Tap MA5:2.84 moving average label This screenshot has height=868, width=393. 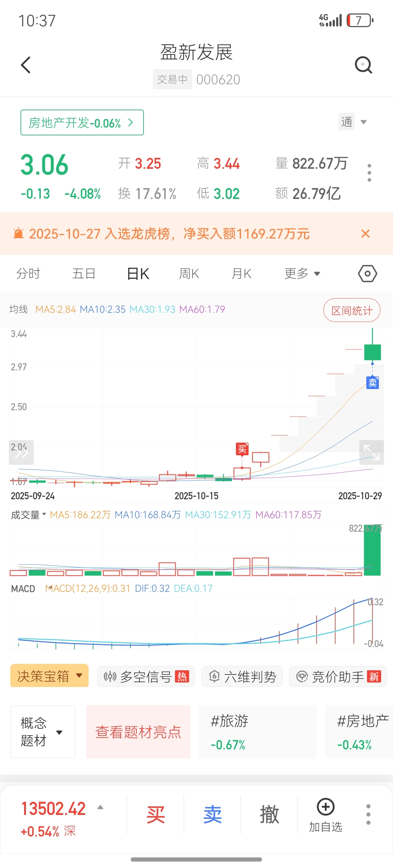[x=56, y=309]
